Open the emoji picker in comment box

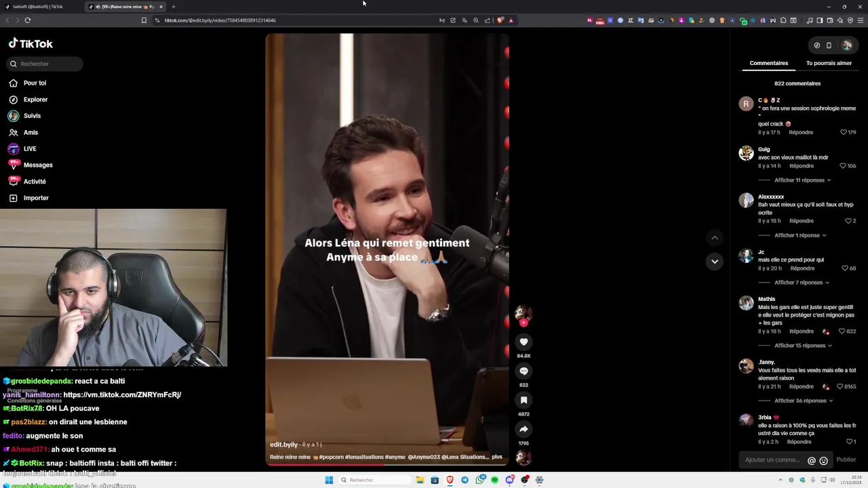click(824, 461)
